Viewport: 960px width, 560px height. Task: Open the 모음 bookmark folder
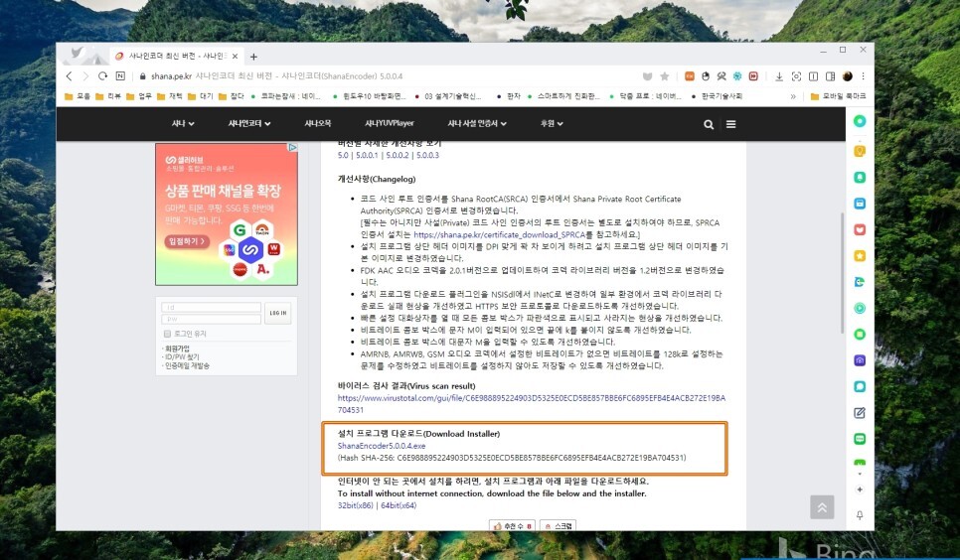point(78,96)
